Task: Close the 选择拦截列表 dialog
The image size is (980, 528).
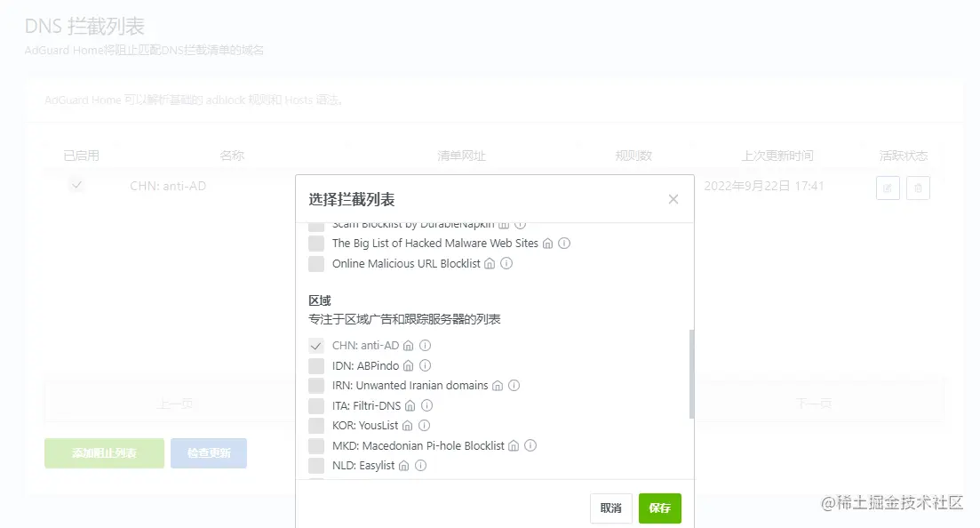Action: (x=673, y=199)
